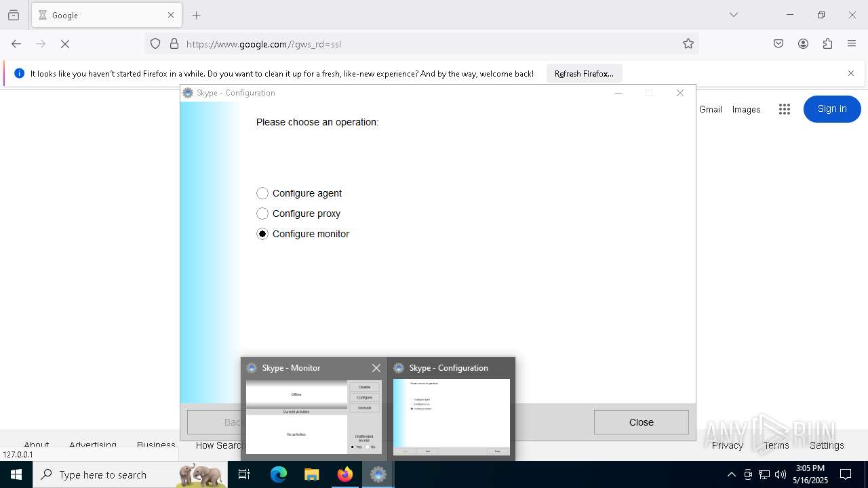Select the Configure proxy option
Image resolution: width=868 pixels, height=488 pixels.
pos(298,213)
